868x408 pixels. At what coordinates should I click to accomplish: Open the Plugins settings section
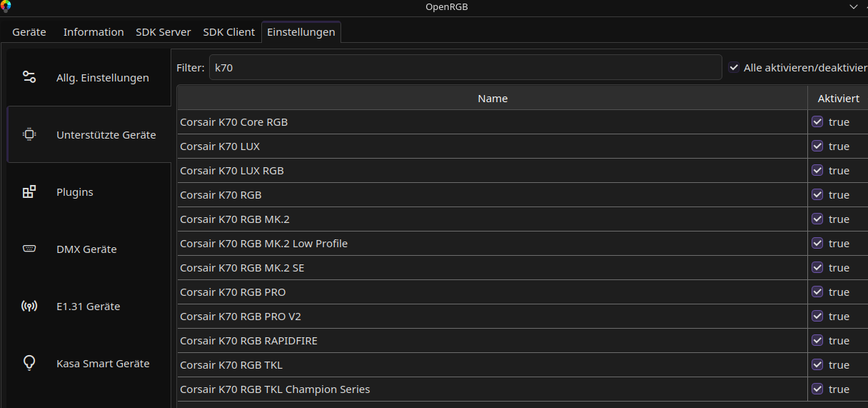tap(89, 191)
